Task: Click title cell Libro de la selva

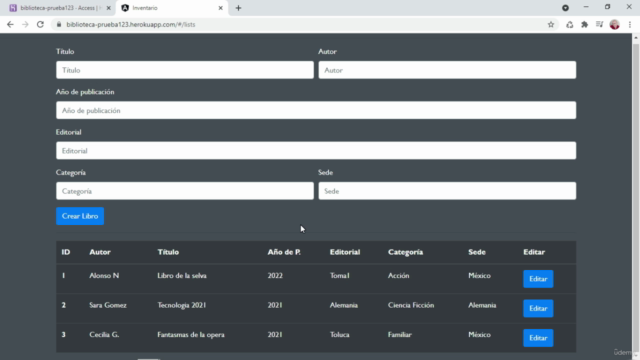Action: [x=182, y=276]
